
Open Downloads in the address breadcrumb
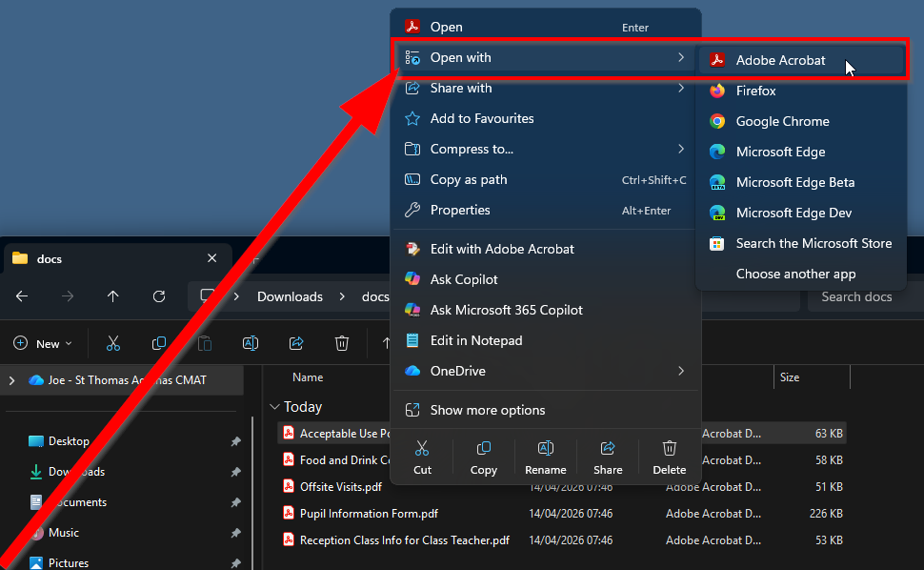click(x=290, y=296)
